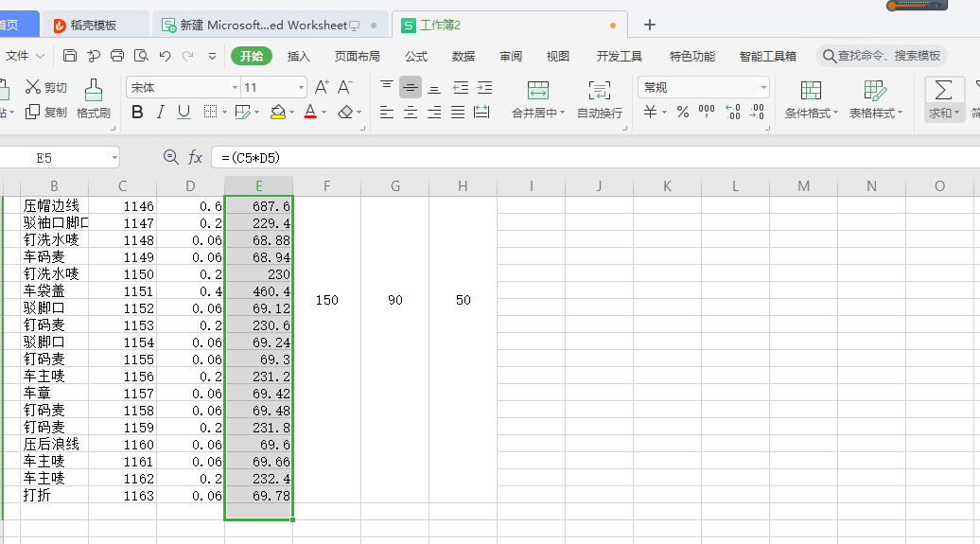Apply percent style
Screen dimensions: 980x544
pos(683,112)
